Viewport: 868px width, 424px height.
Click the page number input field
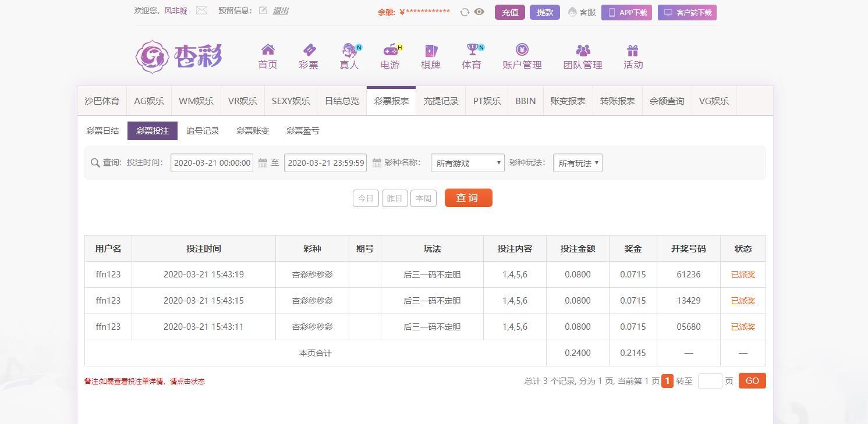click(710, 381)
